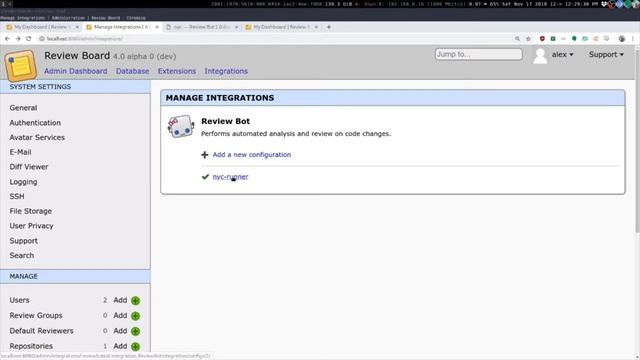Bookmark the page with the star icon
The height and width of the screenshot is (360, 640).
click(x=528, y=39)
